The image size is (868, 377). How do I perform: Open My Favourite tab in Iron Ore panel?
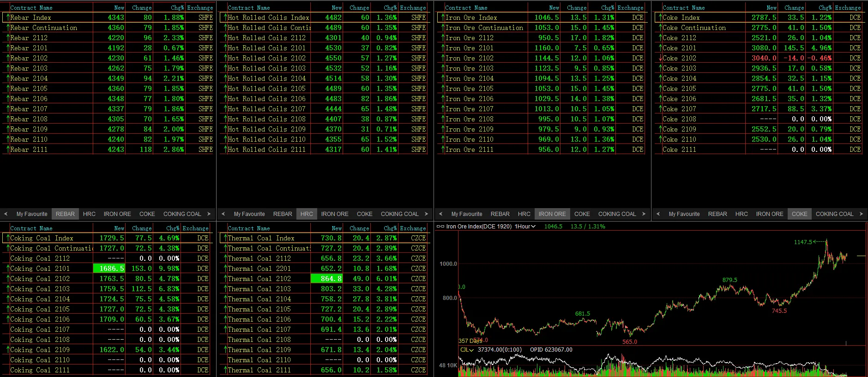point(467,214)
